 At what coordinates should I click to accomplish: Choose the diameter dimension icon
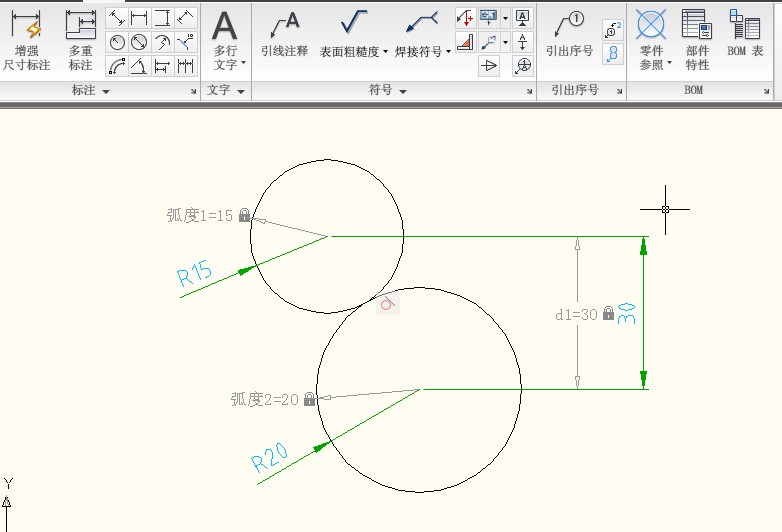(x=139, y=42)
